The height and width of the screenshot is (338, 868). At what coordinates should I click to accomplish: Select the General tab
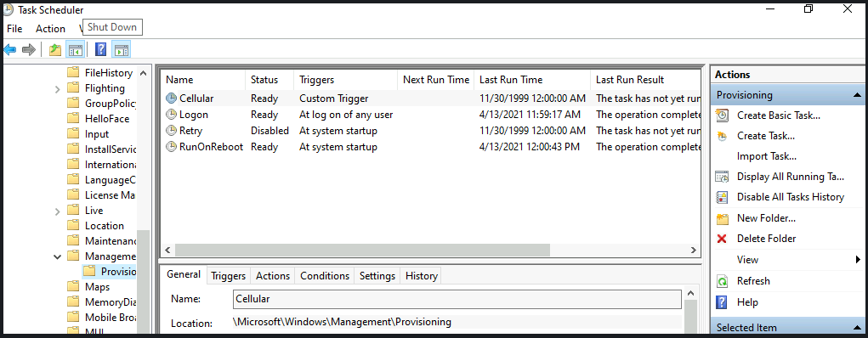[184, 274]
